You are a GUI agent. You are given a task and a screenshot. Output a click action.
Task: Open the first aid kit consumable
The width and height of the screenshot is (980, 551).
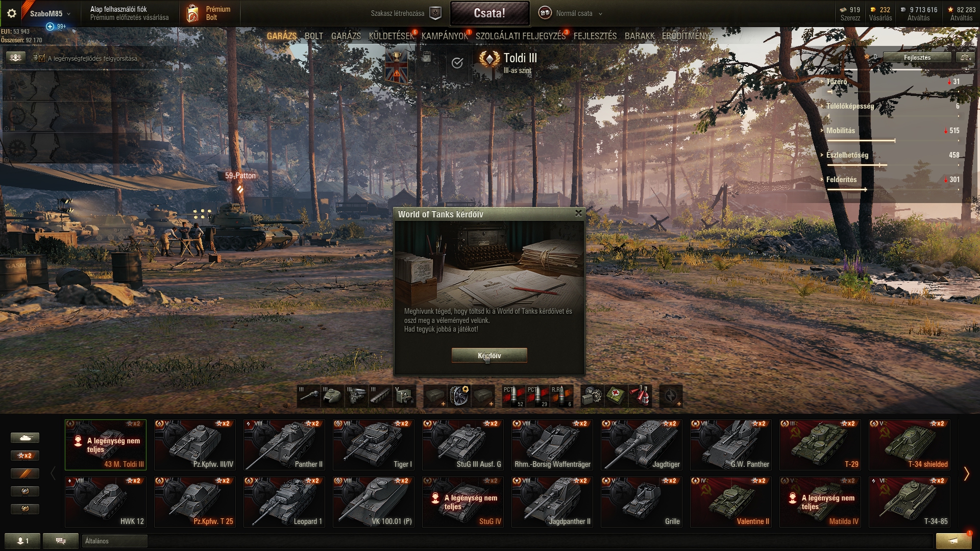point(616,396)
